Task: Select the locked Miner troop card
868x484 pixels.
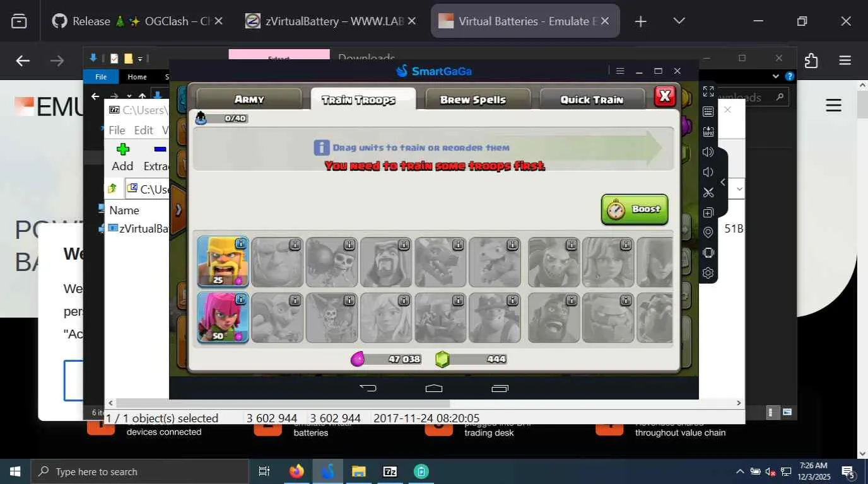Action: [495, 317]
